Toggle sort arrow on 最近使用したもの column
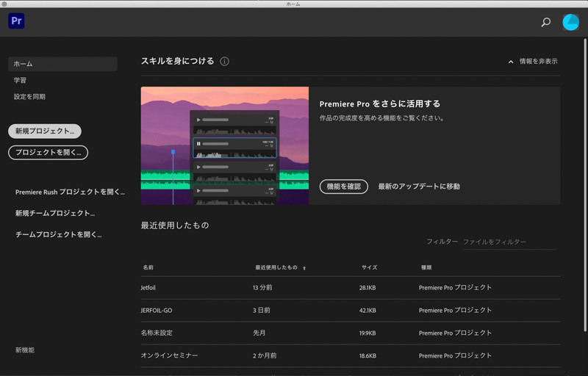Viewport: 588px width, 376px height. coord(304,268)
